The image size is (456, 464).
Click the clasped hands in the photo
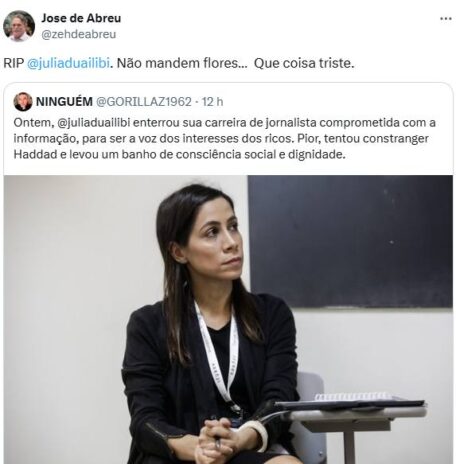coord(217,437)
